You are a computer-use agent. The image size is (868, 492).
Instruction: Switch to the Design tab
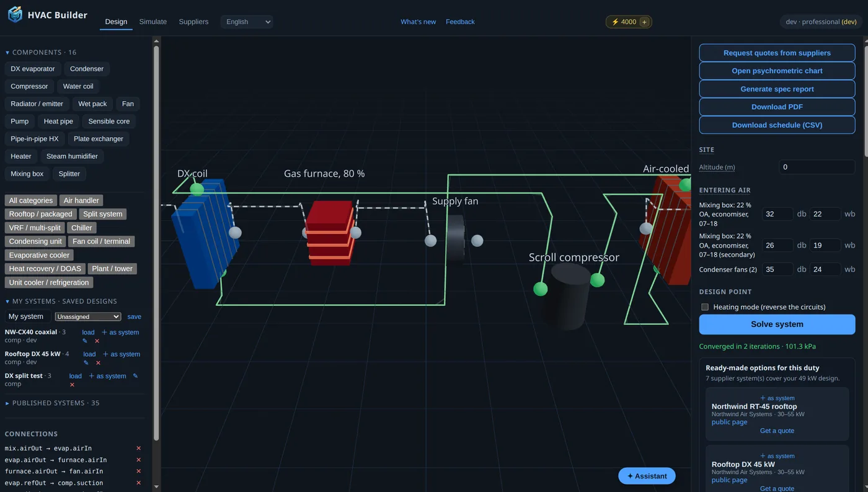point(116,22)
